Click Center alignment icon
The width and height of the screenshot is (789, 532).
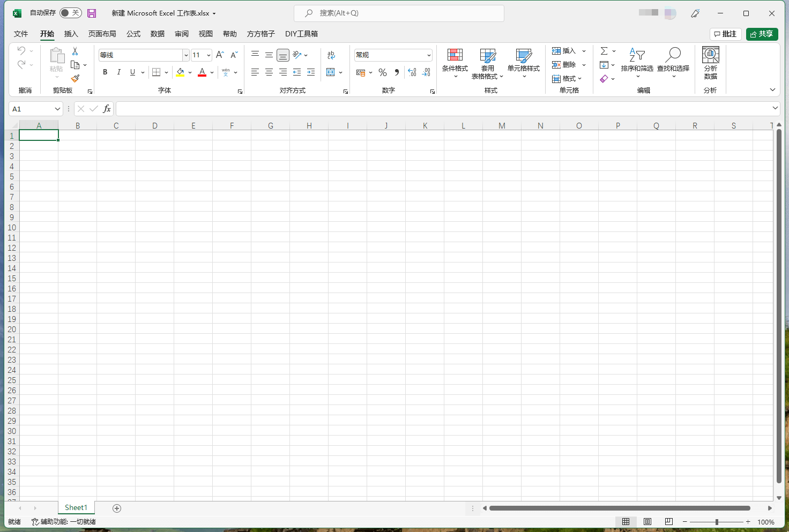[x=269, y=72]
